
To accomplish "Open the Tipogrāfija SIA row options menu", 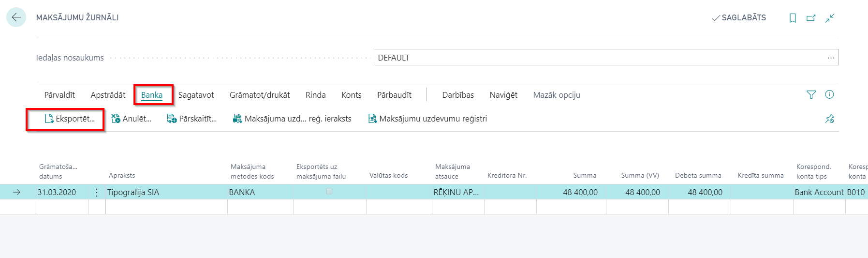I will coord(97,192).
